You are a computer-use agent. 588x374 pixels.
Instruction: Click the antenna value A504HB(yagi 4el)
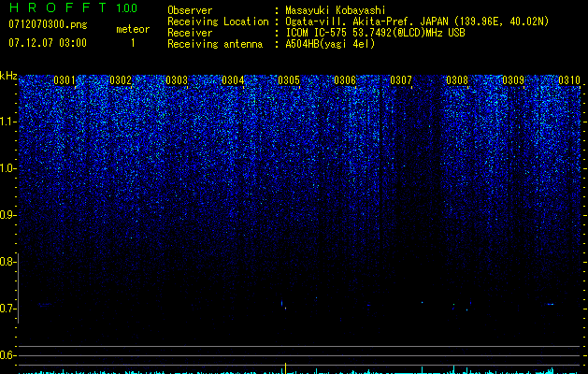coord(330,44)
